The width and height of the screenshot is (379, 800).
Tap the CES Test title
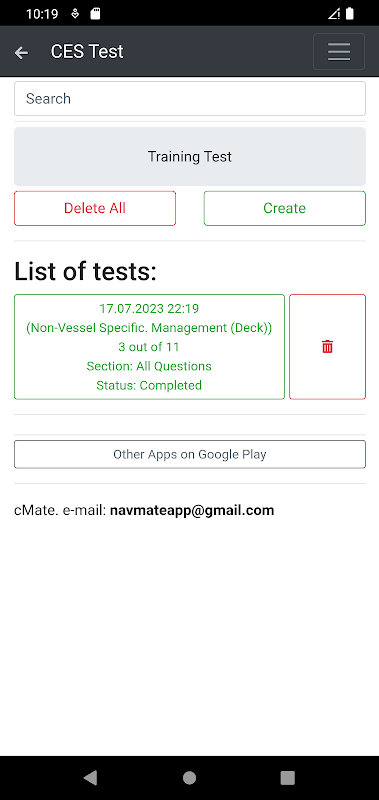[87, 52]
